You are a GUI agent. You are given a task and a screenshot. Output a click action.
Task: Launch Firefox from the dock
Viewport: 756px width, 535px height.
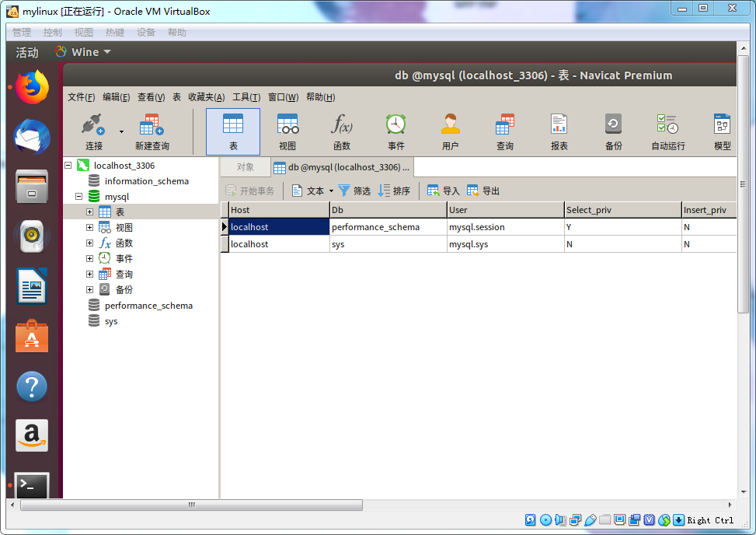pos(32,87)
